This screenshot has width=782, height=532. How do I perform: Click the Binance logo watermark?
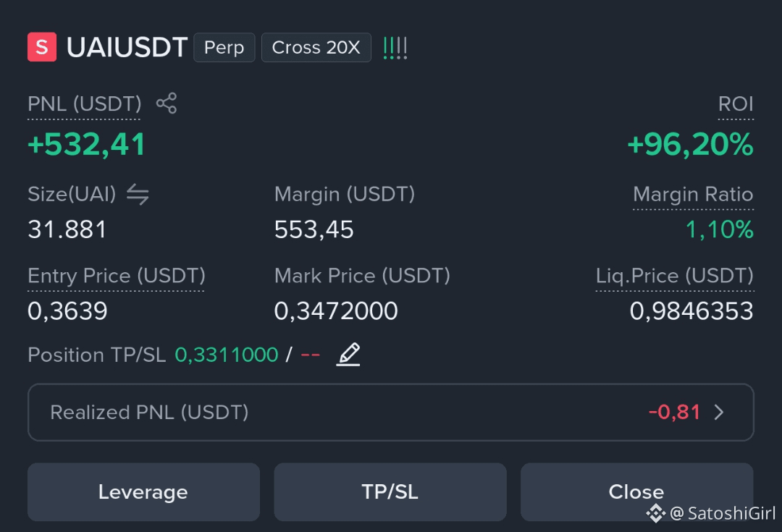tap(655, 513)
